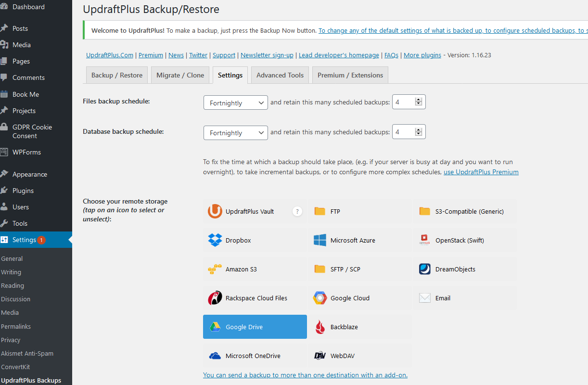This screenshot has width=588, height=385.
Task: Go to Plugins in the sidebar
Action: [36, 191]
